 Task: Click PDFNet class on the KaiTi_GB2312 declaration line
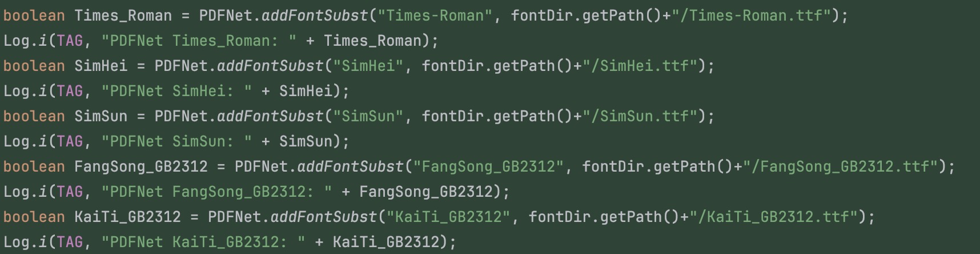[234, 217]
